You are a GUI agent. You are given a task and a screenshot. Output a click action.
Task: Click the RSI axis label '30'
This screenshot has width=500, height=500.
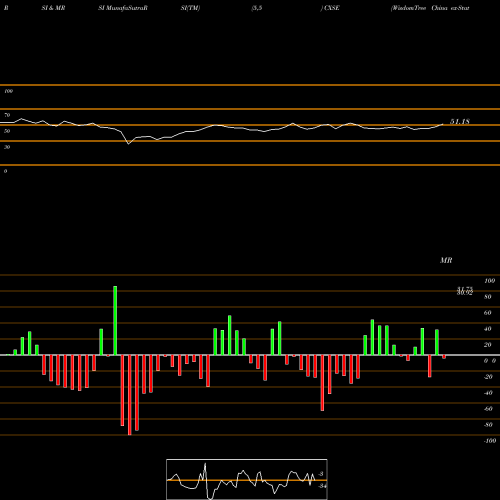click(x=7, y=147)
